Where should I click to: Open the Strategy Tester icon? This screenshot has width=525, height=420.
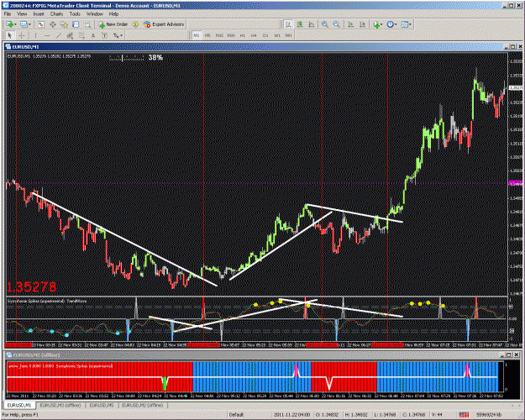(87, 24)
